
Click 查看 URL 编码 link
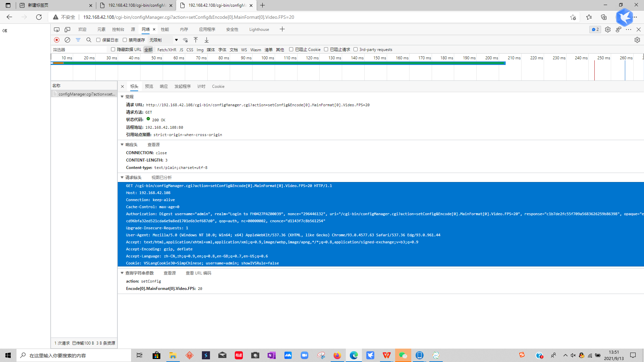pyautogui.click(x=198, y=273)
